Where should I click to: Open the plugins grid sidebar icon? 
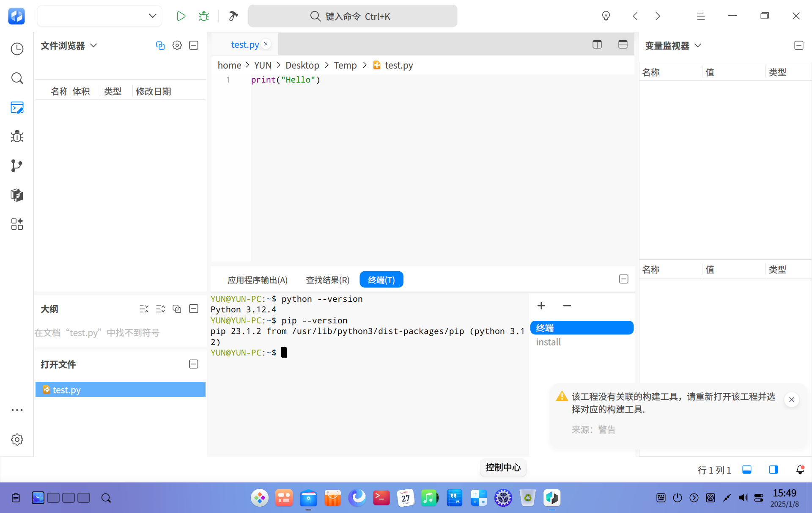point(17,224)
